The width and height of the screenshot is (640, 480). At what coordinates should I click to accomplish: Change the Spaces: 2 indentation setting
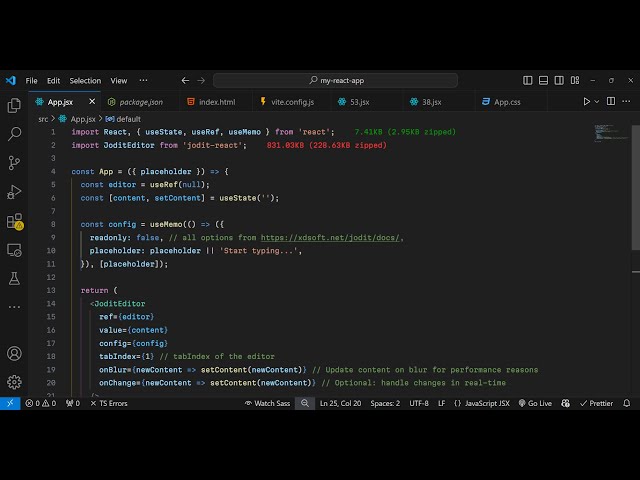[385, 403]
